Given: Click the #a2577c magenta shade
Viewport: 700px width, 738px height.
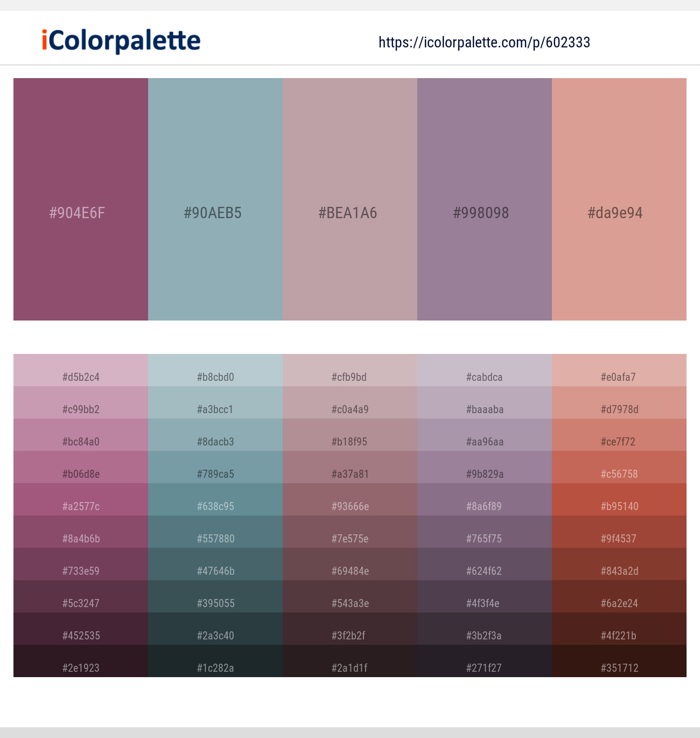Looking at the screenshot, I should tap(81, 500).
